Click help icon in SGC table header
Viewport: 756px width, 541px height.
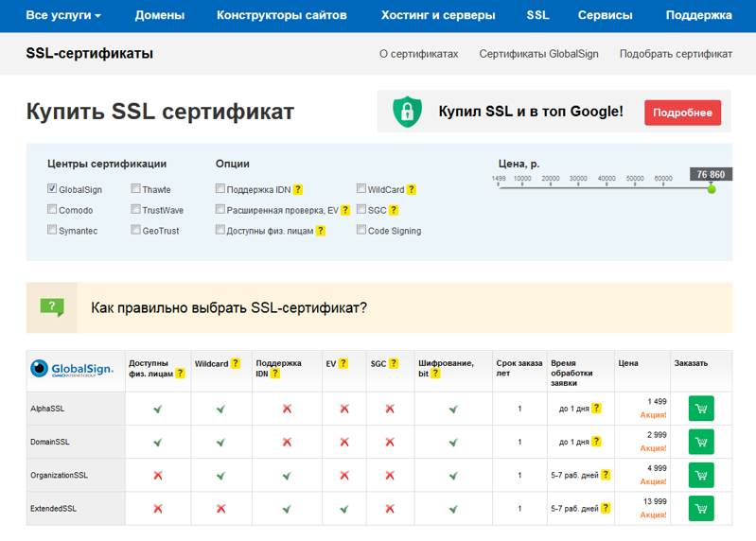click(394, 363)
